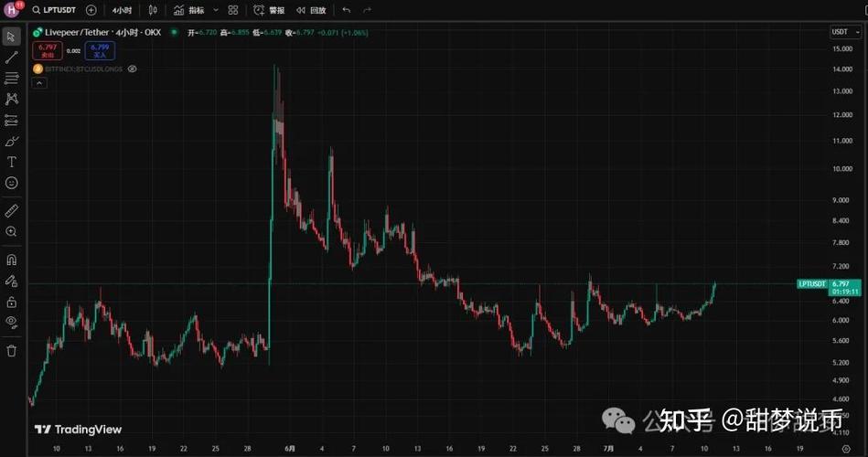
Task: Open the candlestick chart type dropdown
Action: point(152,10)
